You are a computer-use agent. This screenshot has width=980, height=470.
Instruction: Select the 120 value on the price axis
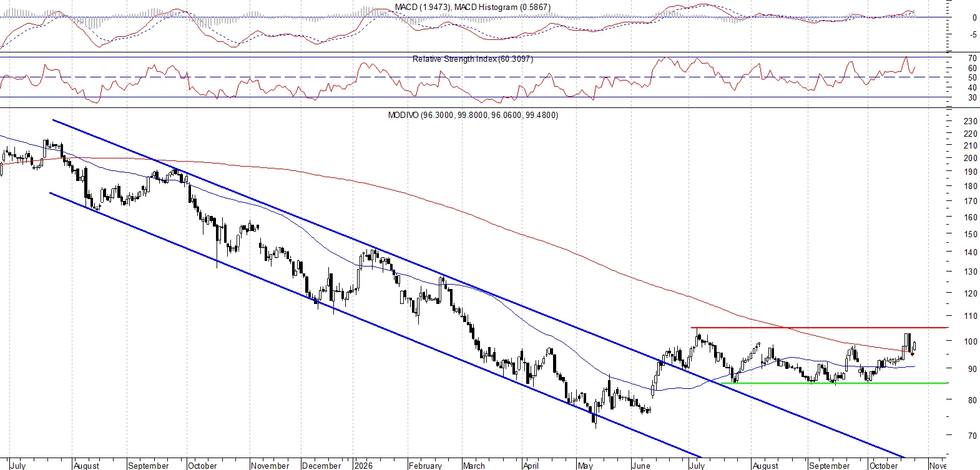point(971,293)
